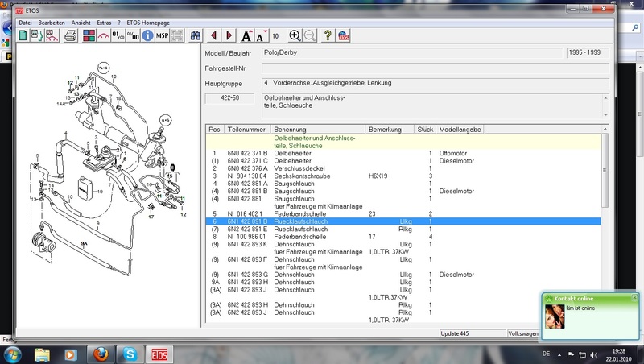Click the Fahrgestell-Nr. input field
This screenshot has height=364, width=644.
[x=436, y=68]
